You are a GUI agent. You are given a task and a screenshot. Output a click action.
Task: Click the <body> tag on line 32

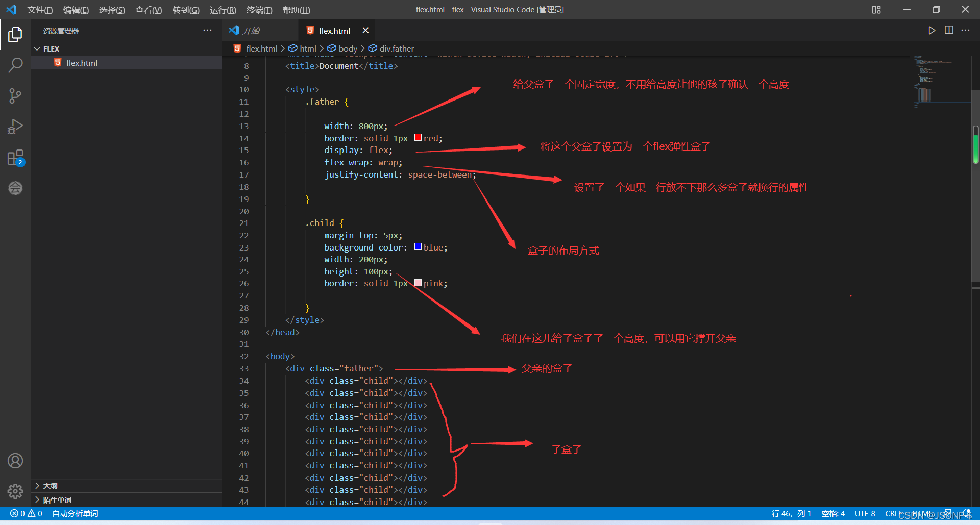tap(280, 356)
